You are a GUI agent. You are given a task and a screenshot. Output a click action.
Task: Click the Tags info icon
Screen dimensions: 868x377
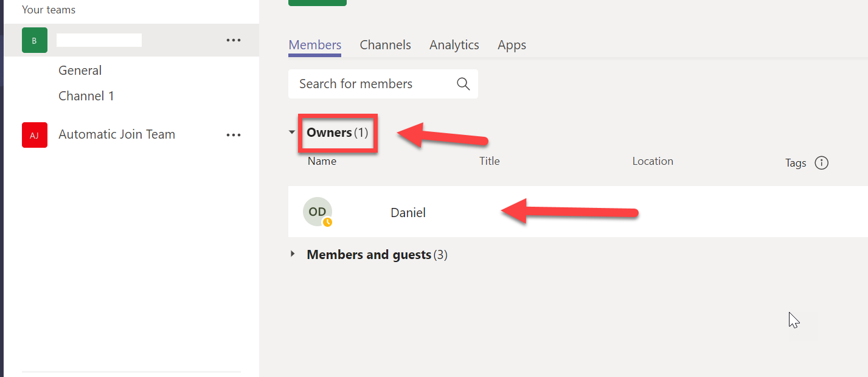point(821,163)
